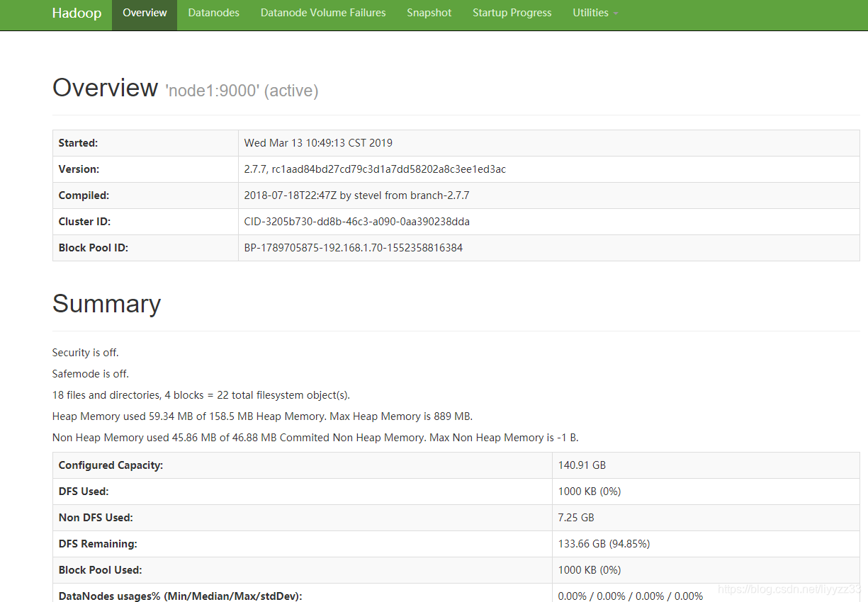Image resolution: width=868 pixels, height=602 pixels.
Task: Click the Compiled: label cell
Action: 145,195
